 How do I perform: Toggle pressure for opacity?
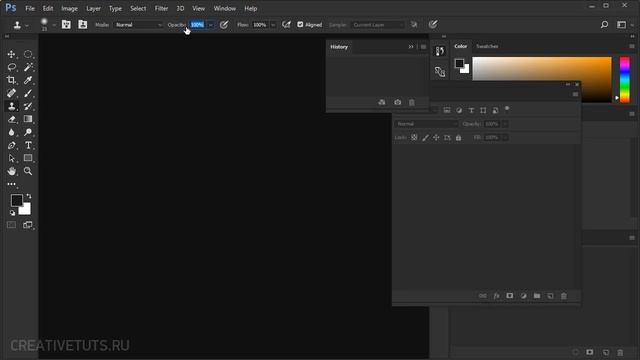(x=224, y=25)
